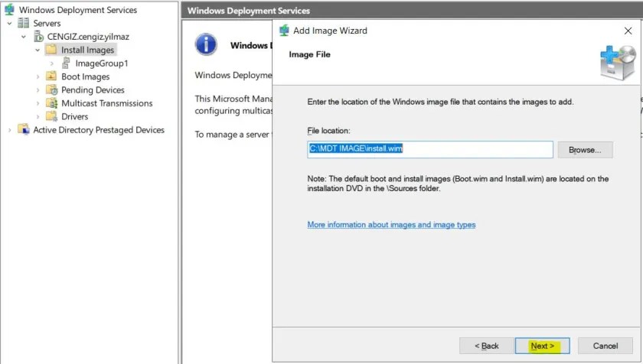Screen dimensions: 643x364
Task: Select Active Directory Prestaged Devices label
Action: point(99,130)
